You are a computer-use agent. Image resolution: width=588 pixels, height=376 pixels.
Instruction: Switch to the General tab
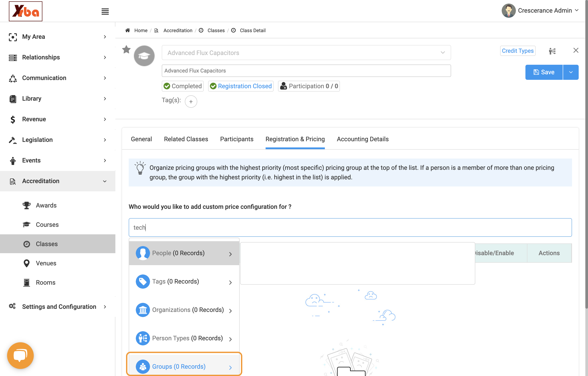tap(141, 139)
